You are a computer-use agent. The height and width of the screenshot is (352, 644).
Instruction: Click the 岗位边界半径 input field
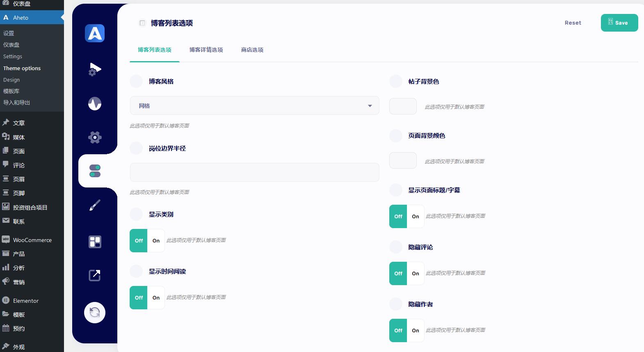[254, 172]
